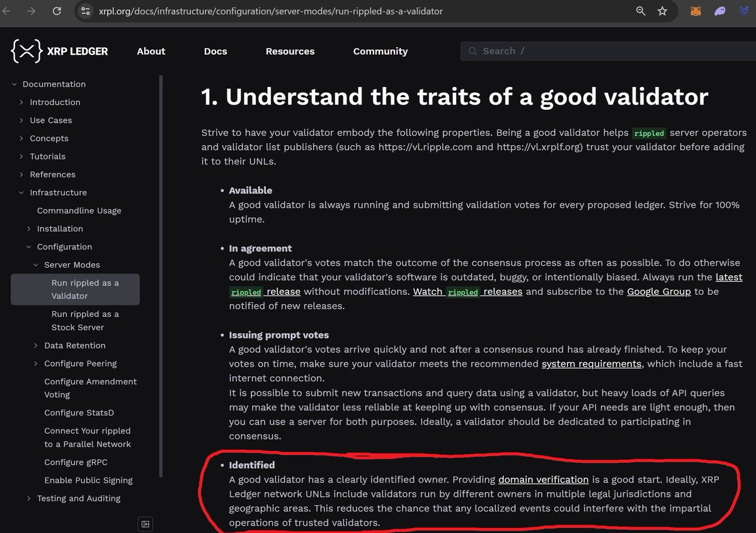Open Commandline Usage in sidebar
This screenshot has width=756, height=533.
[x=79, y=210]
